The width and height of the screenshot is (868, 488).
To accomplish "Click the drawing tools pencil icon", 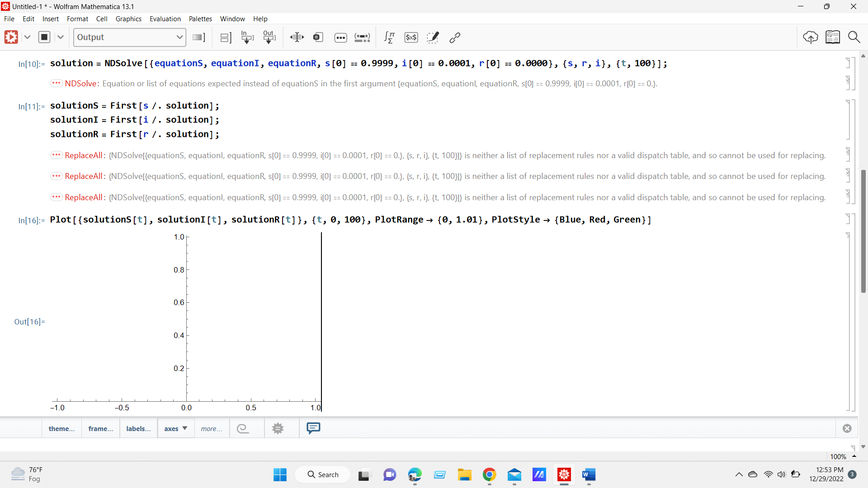I will 433,37.
